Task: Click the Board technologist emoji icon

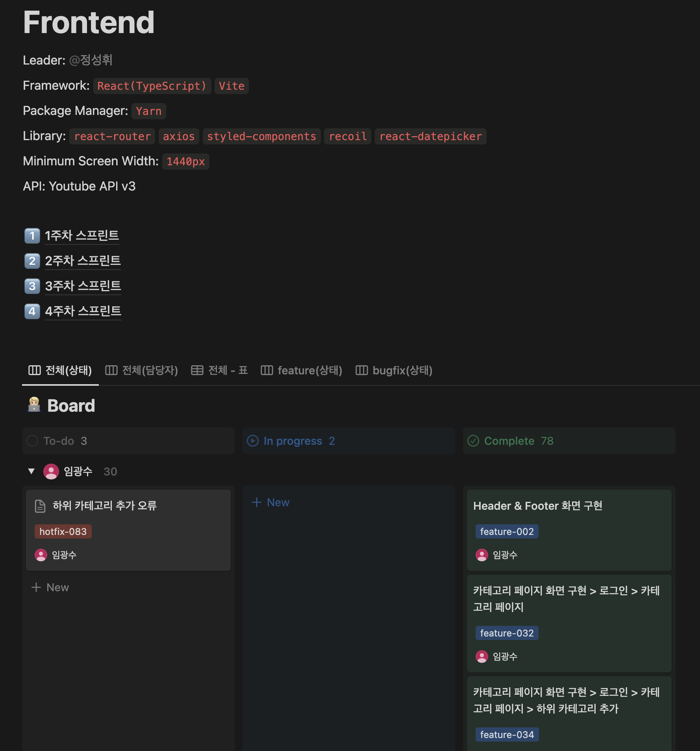Action: (34, 405)
